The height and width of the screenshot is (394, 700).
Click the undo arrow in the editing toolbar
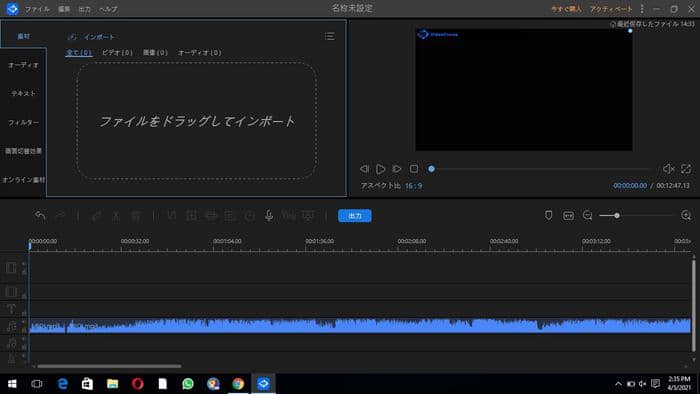tap(40, 216)
